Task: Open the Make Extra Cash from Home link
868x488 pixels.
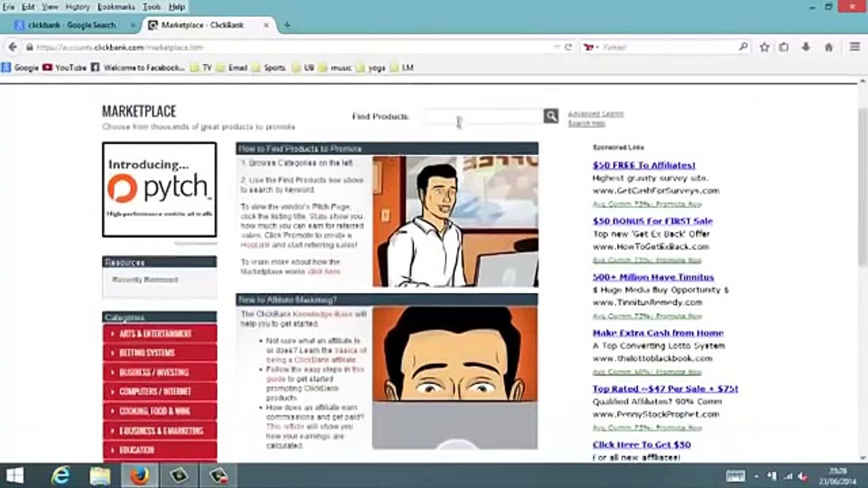Action: [658, 333]
